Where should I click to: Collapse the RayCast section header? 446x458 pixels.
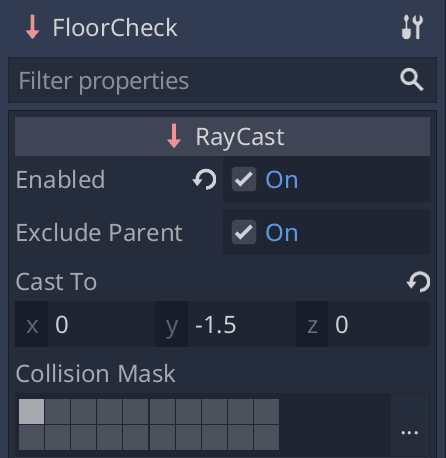click(x=222, y=136)
